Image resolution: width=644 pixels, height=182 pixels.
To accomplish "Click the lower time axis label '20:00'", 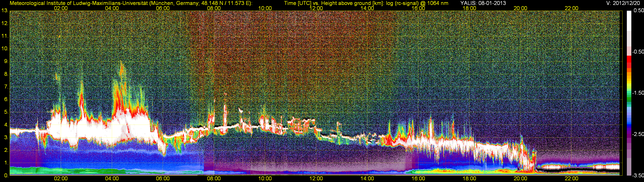I will point(521,179).
